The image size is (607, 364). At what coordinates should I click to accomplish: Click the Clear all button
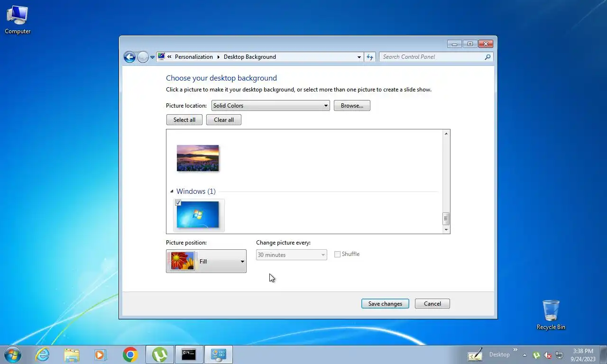224,120
